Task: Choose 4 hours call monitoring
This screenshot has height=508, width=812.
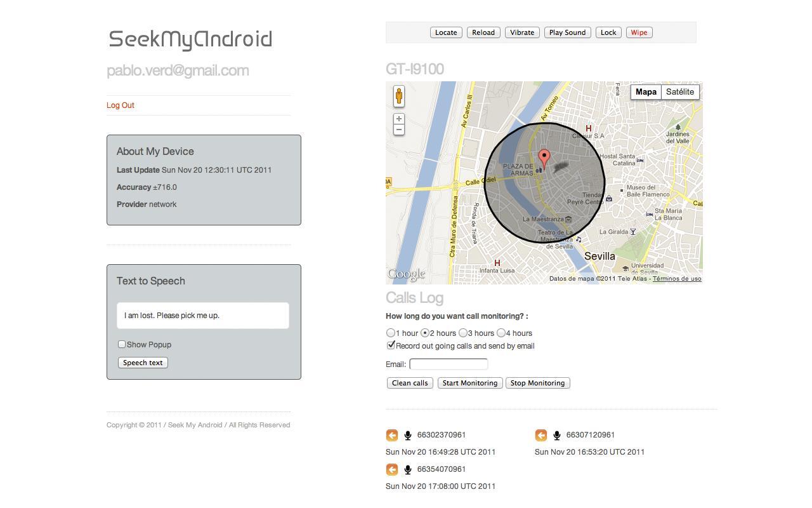Action: click(501, 333)
